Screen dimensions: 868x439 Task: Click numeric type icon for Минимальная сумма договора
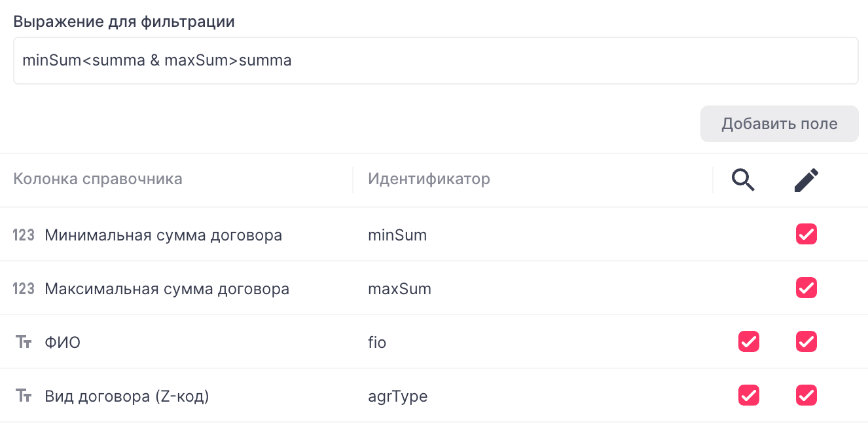24,235
